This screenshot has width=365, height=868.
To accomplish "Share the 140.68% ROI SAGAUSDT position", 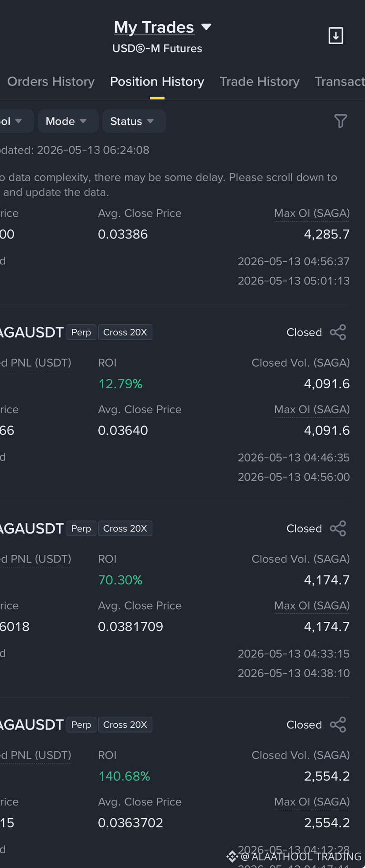I will [x=338, y=725].
